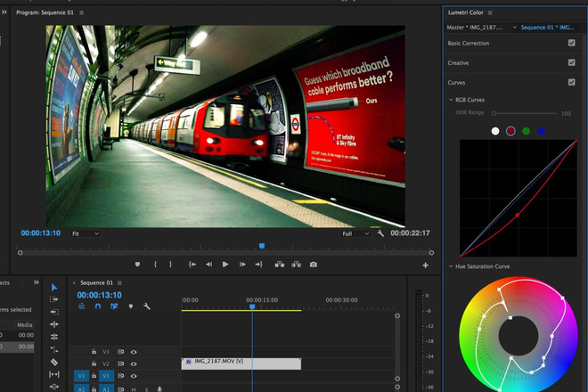Toggle A1 track voice-over record microphone
The width and height of the screenshot is (588, 392).
point(159,389)
